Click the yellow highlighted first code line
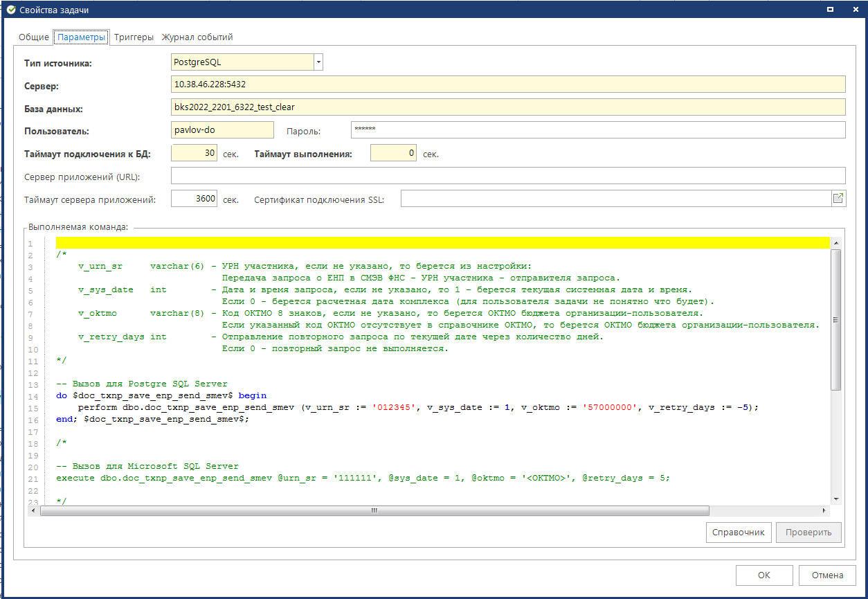This screenshot has height=599, width=868. (x=443, y=242)
